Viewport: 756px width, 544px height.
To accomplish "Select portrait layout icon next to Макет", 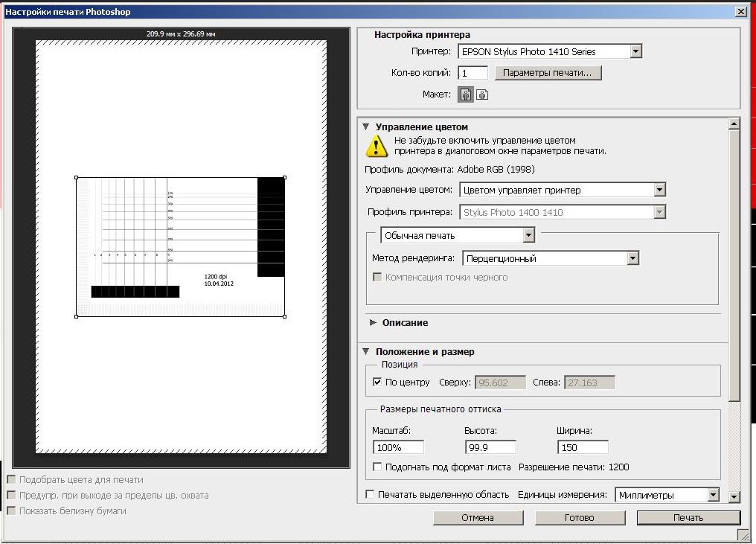I will click(465, 95).
